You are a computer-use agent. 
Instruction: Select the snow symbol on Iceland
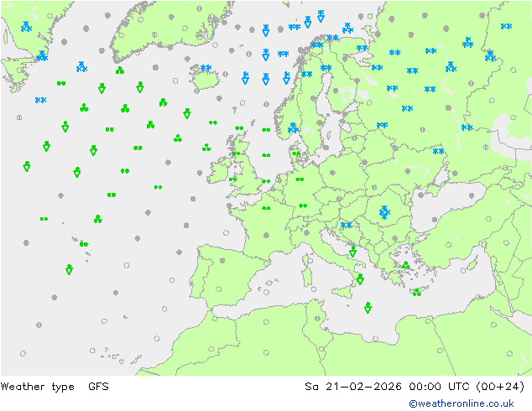click(206, 68)
